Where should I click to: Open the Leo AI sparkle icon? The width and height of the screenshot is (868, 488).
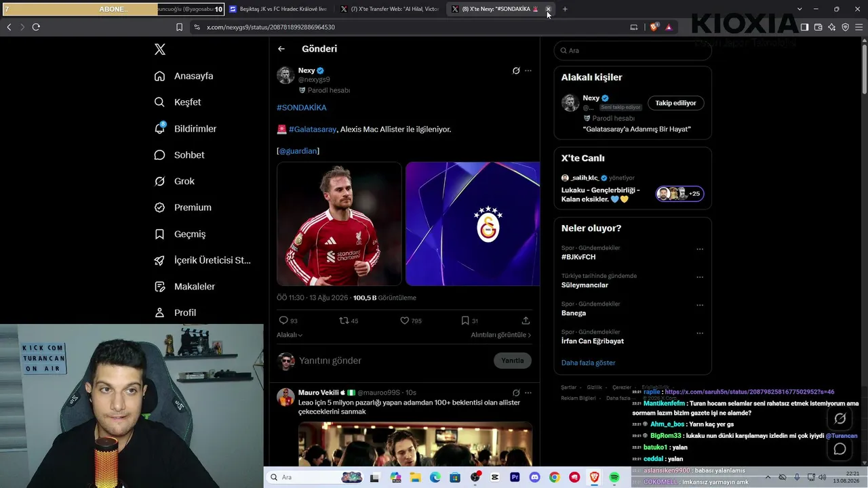831,27
